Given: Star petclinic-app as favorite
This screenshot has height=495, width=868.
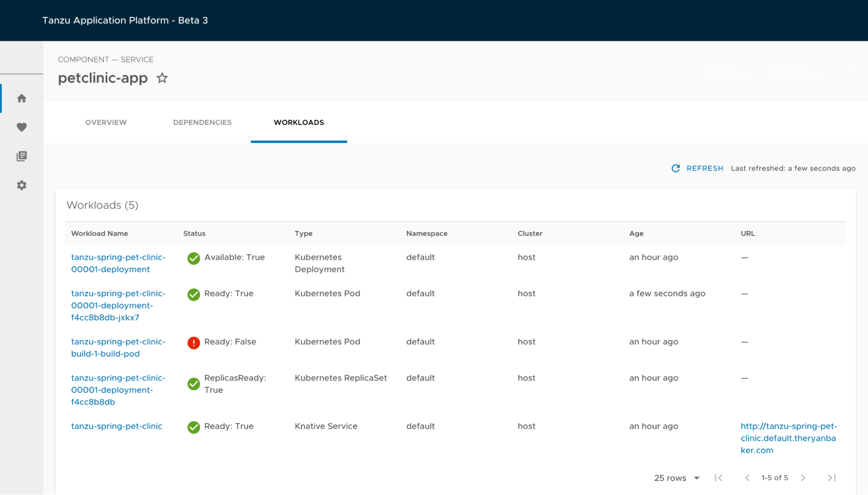Looking at the screenshot, I should click(162, 78).
